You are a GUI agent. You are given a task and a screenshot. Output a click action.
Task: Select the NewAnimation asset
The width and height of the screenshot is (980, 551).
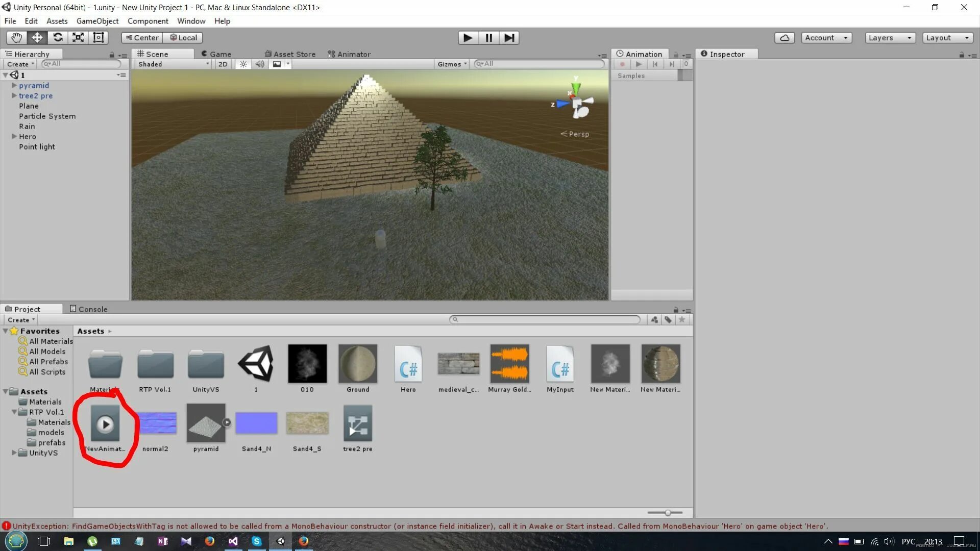[105, 429]
